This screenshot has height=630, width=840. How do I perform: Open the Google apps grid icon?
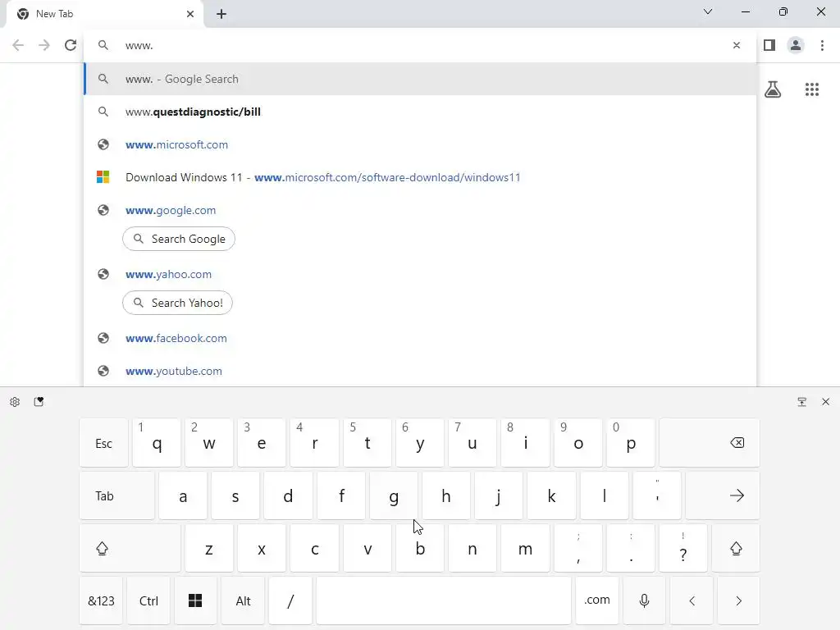pos(811,89)
